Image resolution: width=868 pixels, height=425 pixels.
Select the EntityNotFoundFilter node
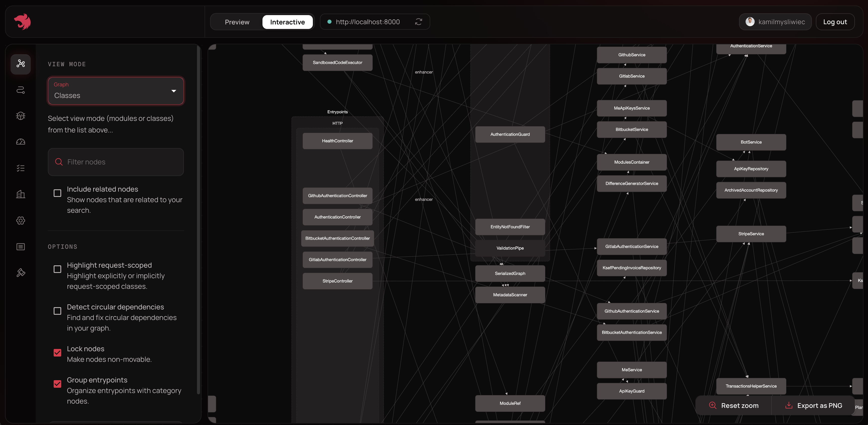[510, 227]
